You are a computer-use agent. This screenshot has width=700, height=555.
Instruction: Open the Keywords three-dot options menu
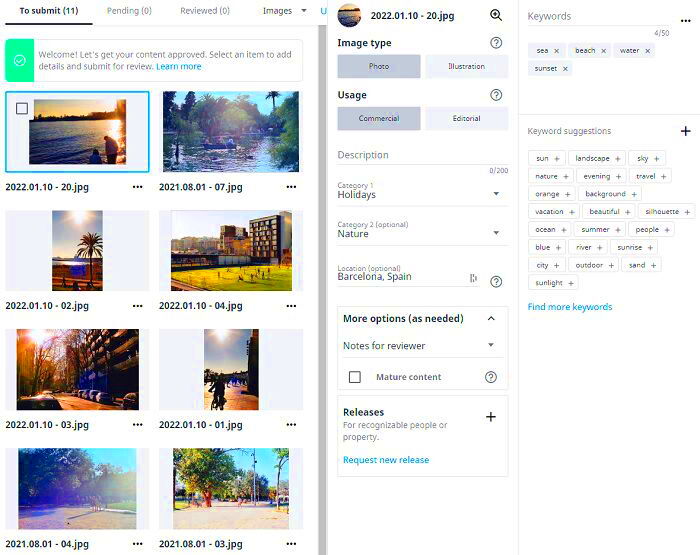(x=686, y=21)
